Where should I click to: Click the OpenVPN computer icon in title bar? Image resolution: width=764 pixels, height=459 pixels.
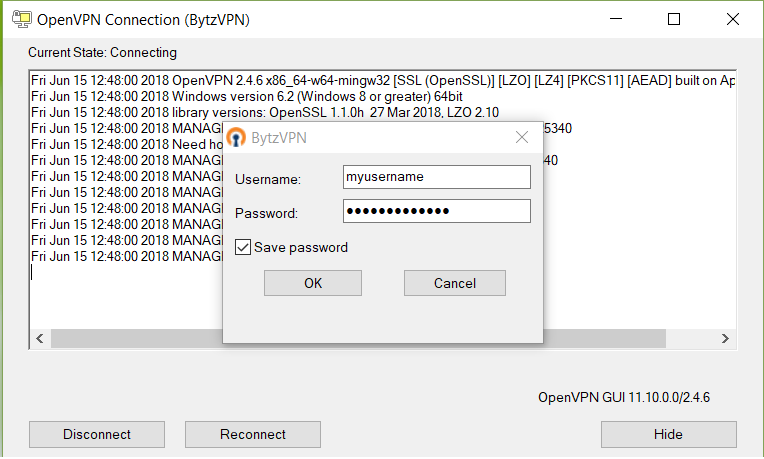21,19
